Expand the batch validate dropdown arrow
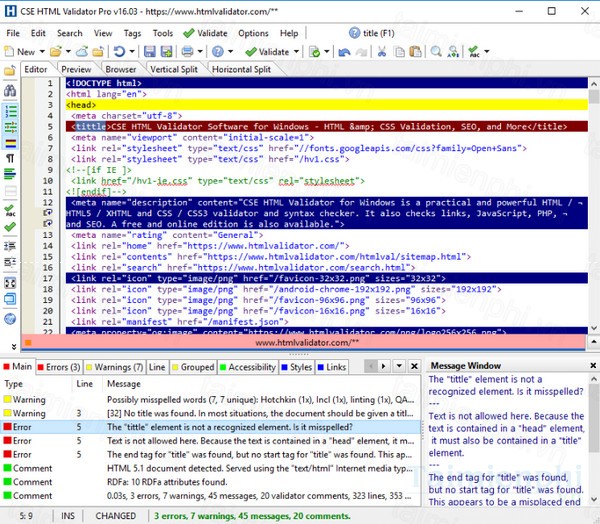Viewport: 600px width, 524px height. coord(327,52)
